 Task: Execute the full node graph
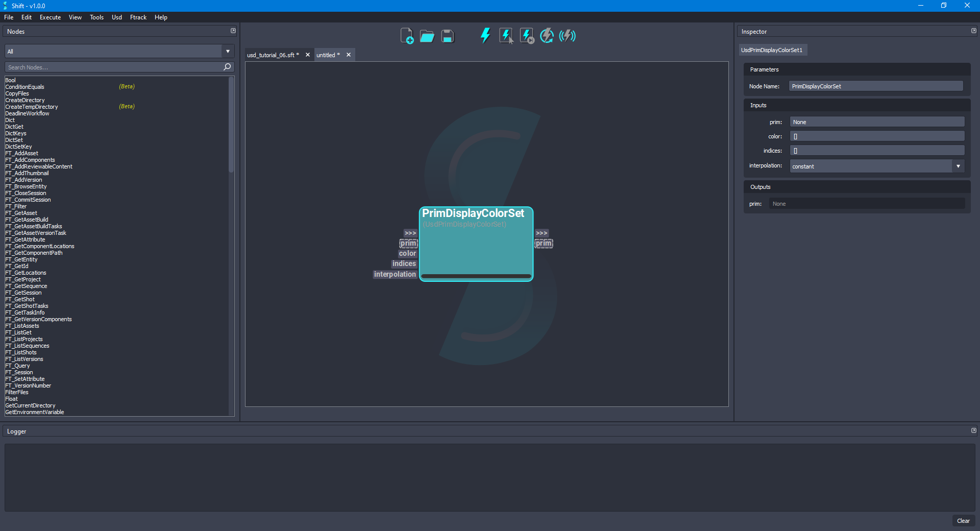(x=485, y=36)
